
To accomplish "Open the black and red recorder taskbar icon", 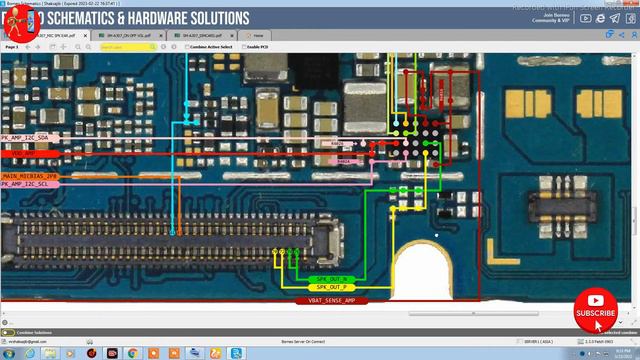I will pyautogui.click(x=112, y=353).
